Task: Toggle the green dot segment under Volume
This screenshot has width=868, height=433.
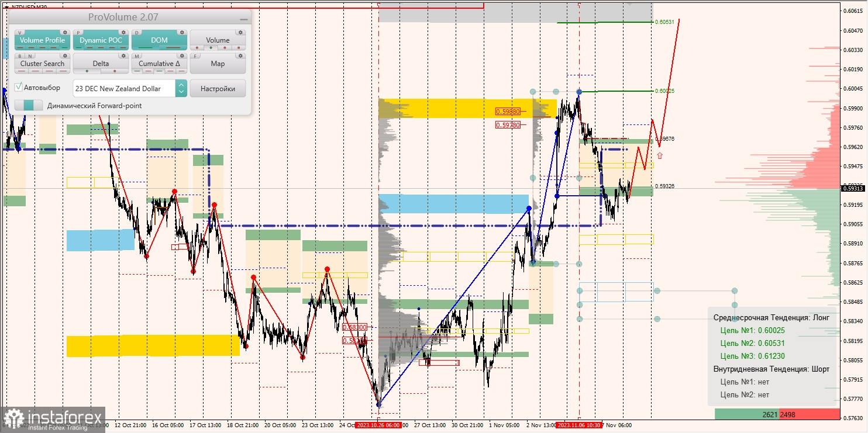Action: pos(211,48)
